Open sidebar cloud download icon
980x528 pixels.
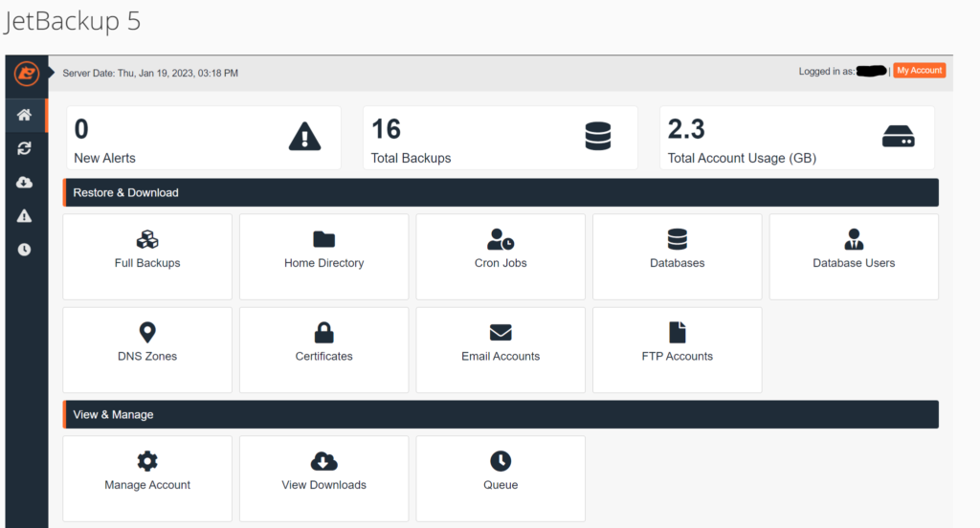point(25,183)
